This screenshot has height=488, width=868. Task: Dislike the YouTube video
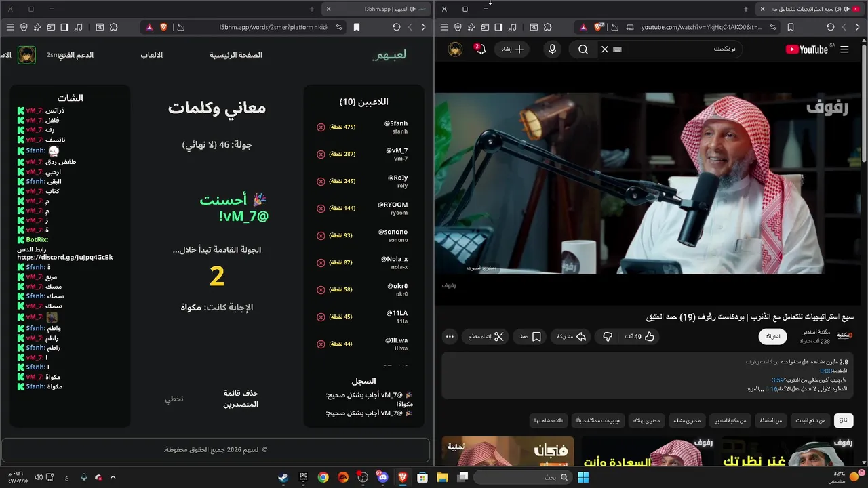pyautogui.click(x=608, y=337)
